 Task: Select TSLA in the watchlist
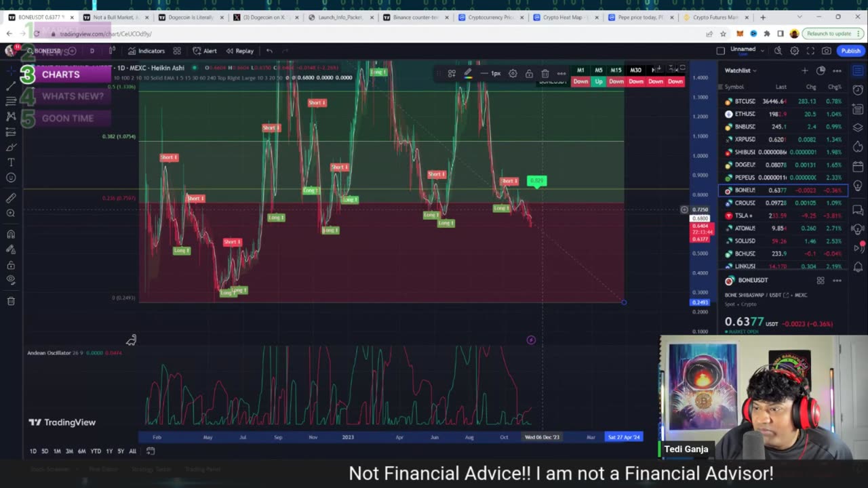[x=783, y=216]
